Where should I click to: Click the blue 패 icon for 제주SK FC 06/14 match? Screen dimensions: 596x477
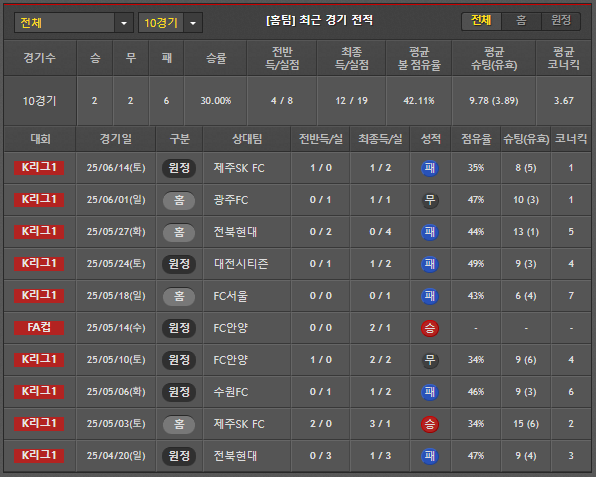point(430,168)
